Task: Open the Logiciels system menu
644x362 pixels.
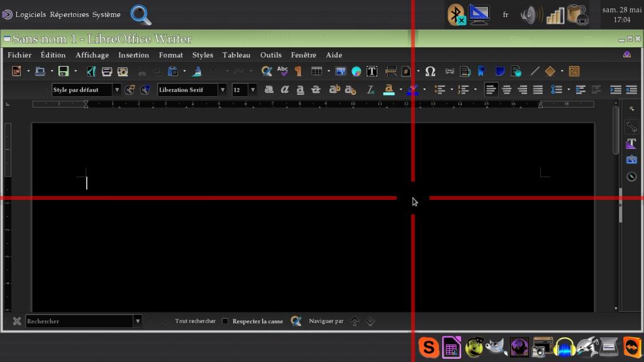Action: click(30, 14)
